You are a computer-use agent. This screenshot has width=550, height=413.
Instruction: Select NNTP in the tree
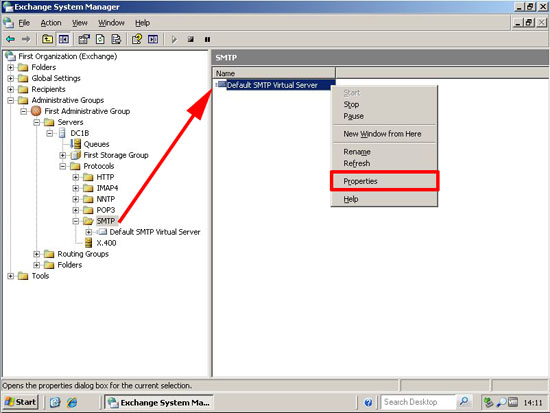(x=106, y=199)
